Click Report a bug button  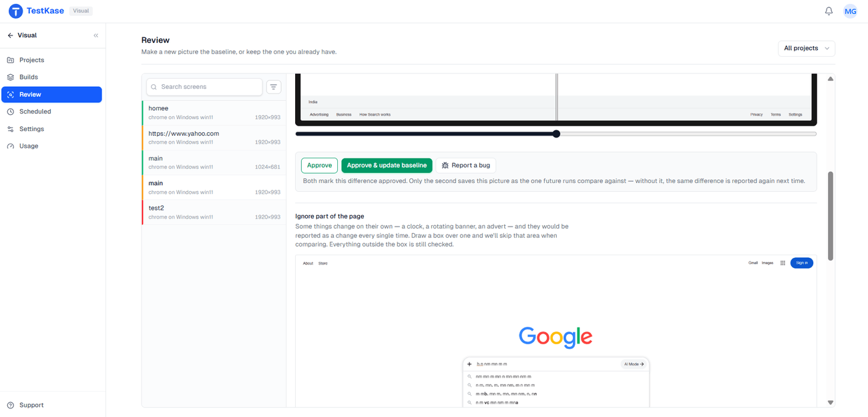tap(466, 165)
